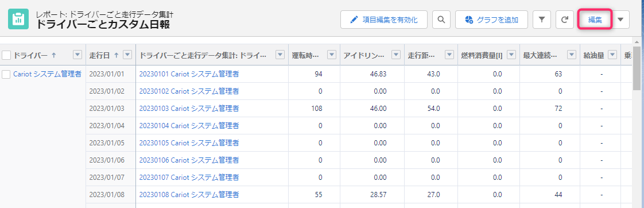Open the ドライバー column menu
The image size is (644, 208).
point(77,55)
